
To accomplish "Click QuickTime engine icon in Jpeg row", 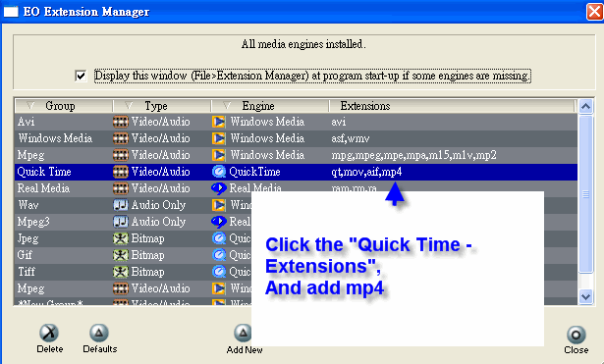I will point(219,238).
